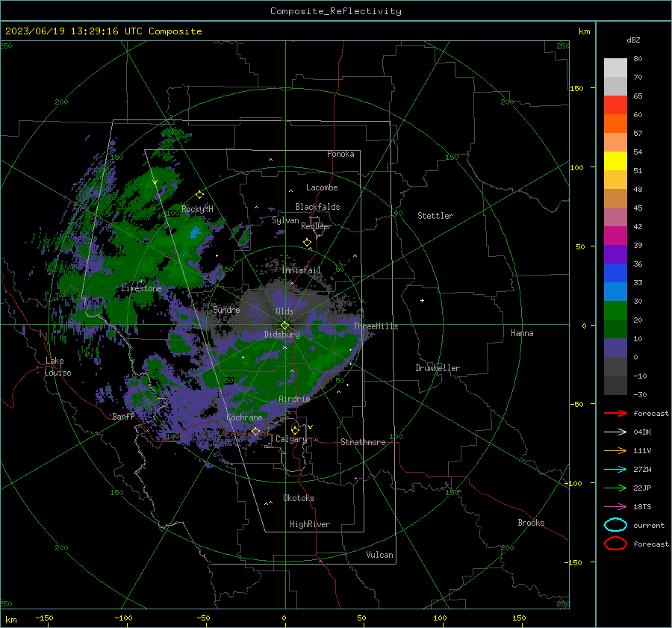Click the Lake Louise label
The width and height of the screenshot is (672, 628).
coord(57,367)
